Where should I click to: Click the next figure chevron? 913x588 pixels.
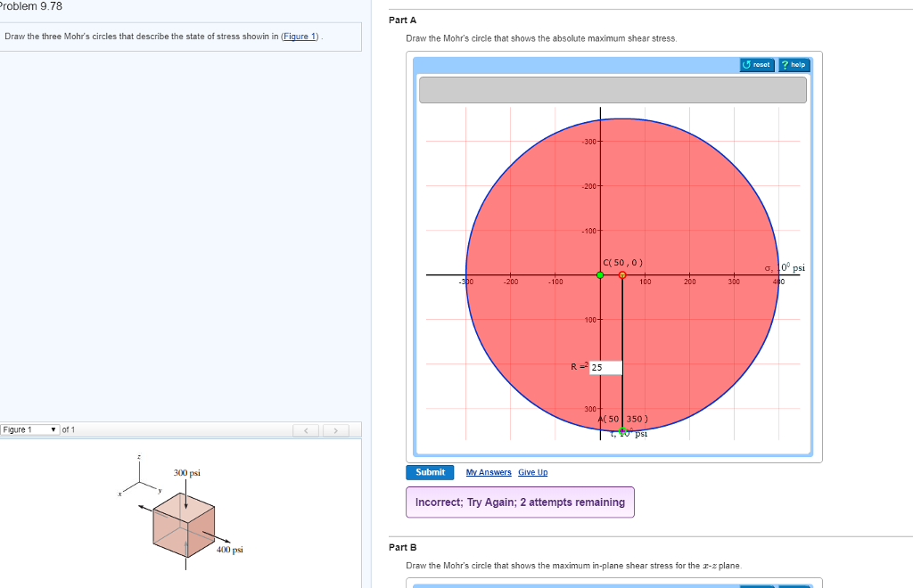[336, 429]
